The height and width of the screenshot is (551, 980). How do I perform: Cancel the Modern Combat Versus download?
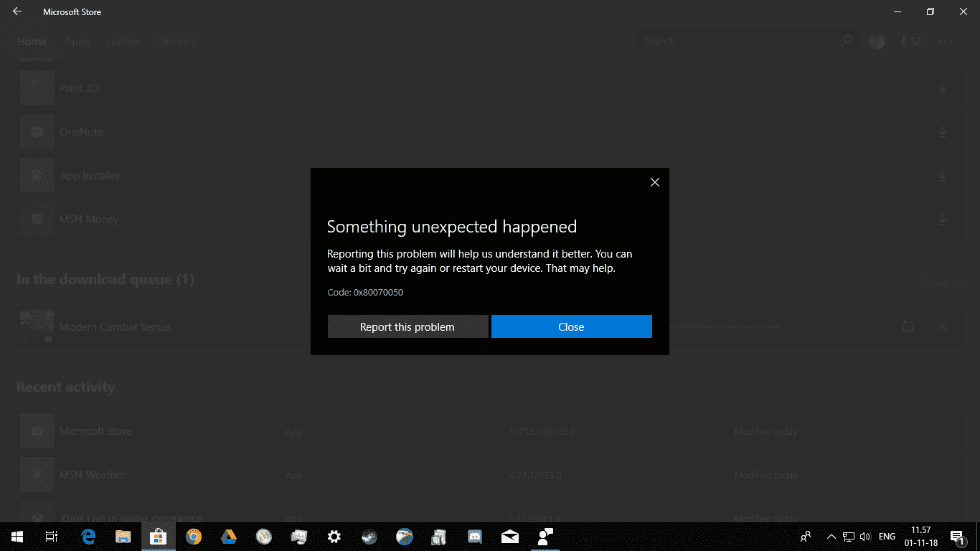943,326
